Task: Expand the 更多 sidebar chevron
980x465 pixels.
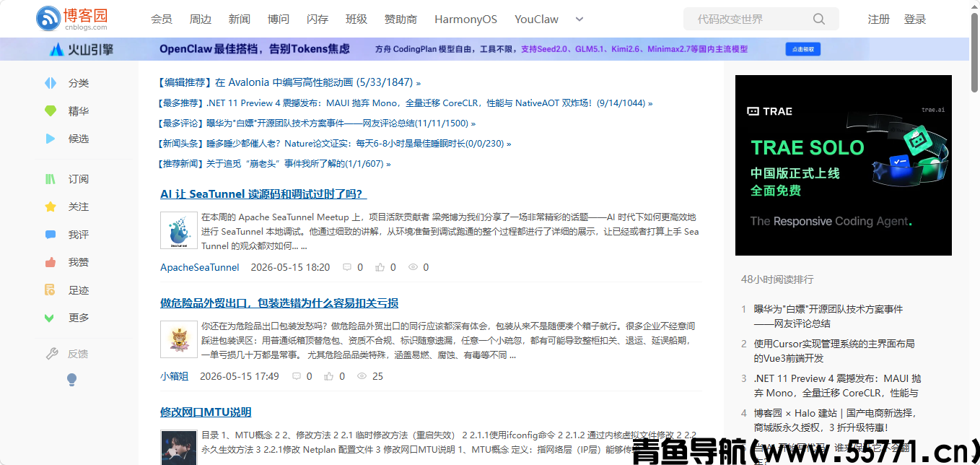Action: tap(50, 318)
